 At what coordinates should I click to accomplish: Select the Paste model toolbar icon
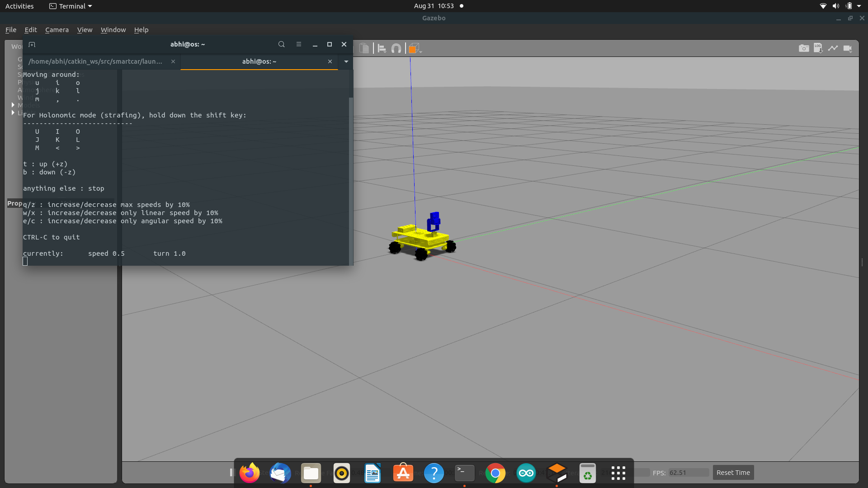tap(364, 47)
